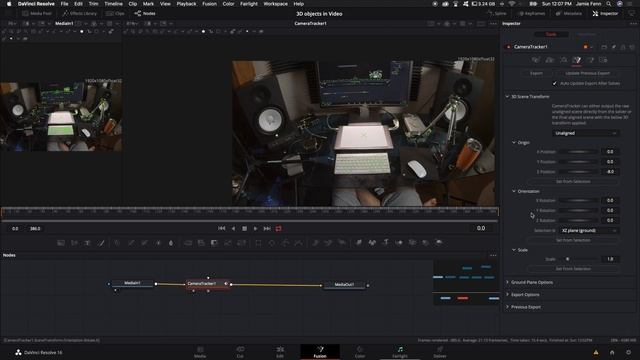Open the Inspector panel options menu (three dots)
Viewport: 640px width, 360px height.
coord(633,24)
